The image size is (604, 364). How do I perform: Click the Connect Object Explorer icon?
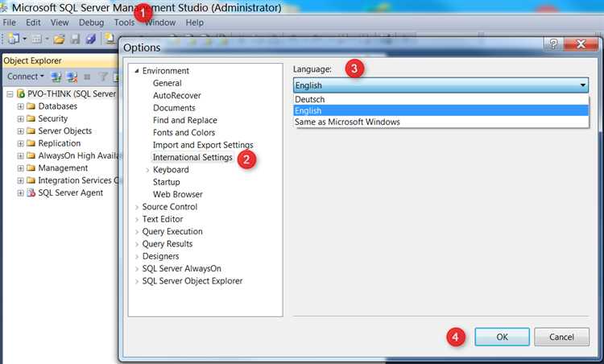click(x=56, y=77)
